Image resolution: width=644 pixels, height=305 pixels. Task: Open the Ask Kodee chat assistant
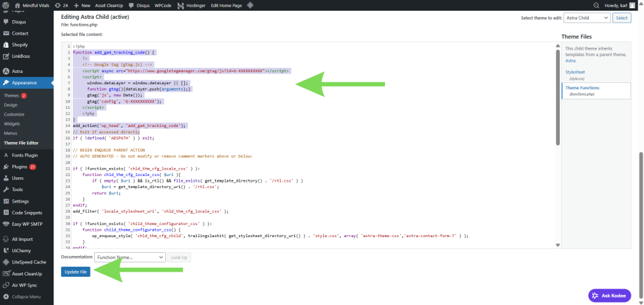609,296
